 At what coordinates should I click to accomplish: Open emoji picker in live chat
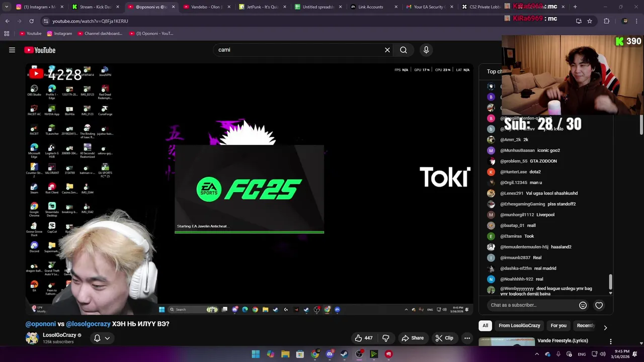tap(583, 305)
